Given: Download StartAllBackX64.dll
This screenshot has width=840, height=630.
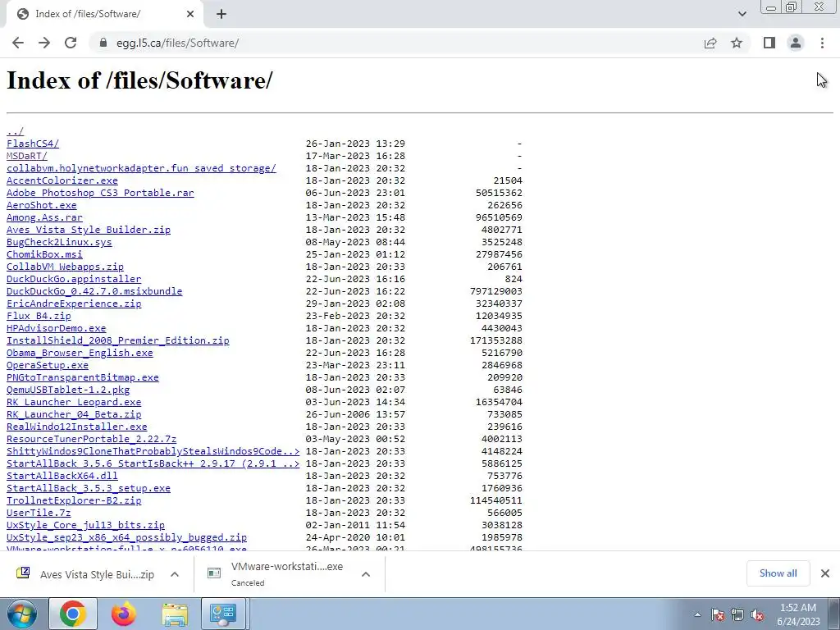Looking at the screenshot, I should tap(62, 477).
